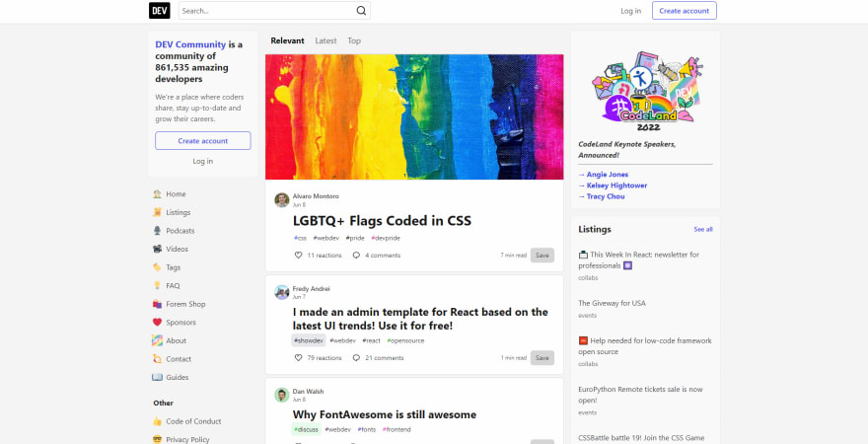Click the #fonts tag
Screen dimensions: 868x444
pyautogui.click(x=367, y=429)
